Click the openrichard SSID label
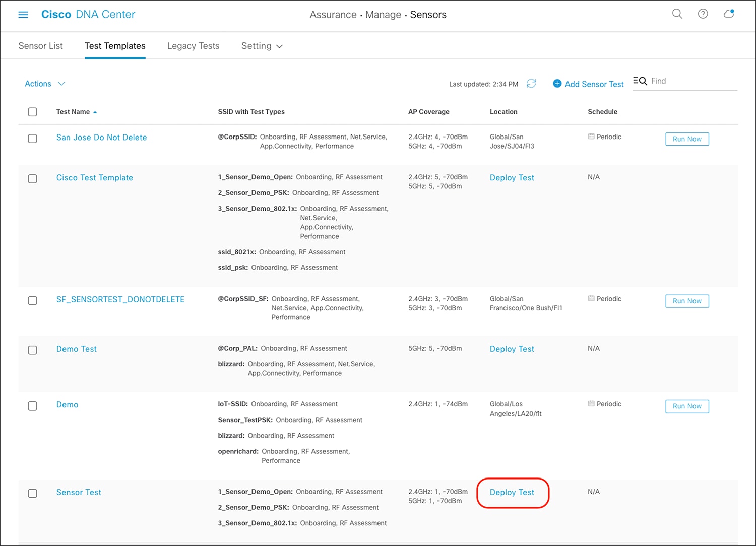756x546 pixels. click(x=238, y=451)
